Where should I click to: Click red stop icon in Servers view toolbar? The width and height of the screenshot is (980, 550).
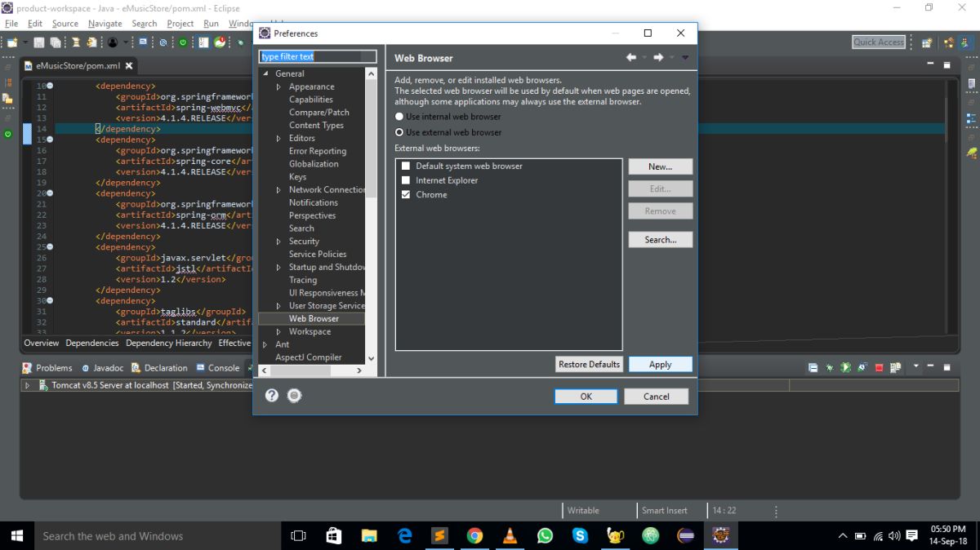pyautogui.click(x=880, y=367)
